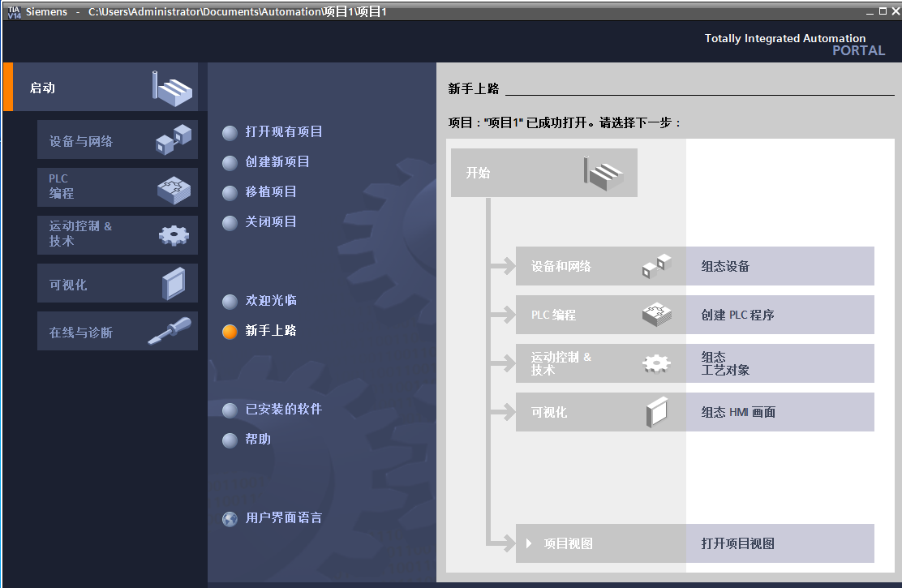This screenshot has width=902, height=588.
Task: Open the 在线与诊断 portal
Action: (118, 331)
